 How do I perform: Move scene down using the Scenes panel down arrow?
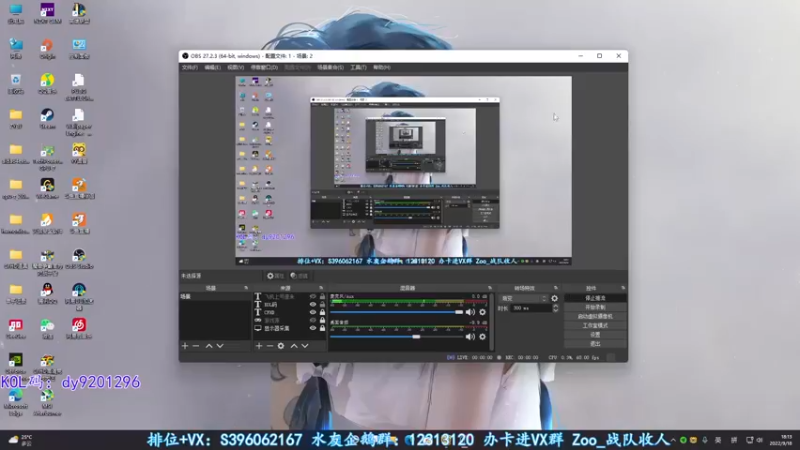220,346
